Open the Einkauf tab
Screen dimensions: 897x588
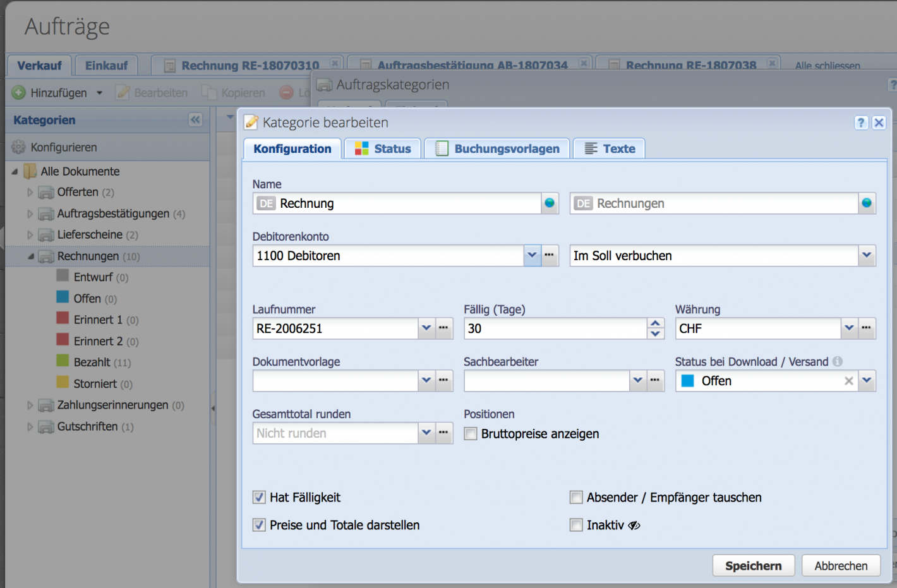pyautogui.click(x=105, y=64)
